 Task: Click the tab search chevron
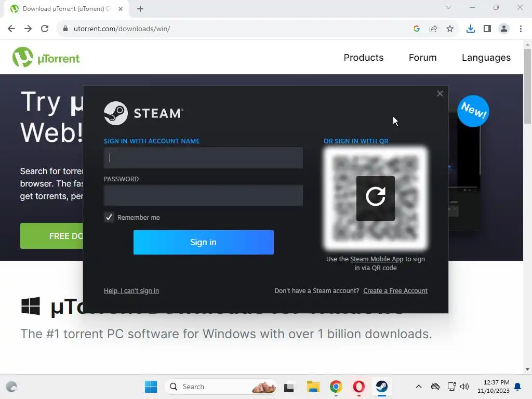448,7
